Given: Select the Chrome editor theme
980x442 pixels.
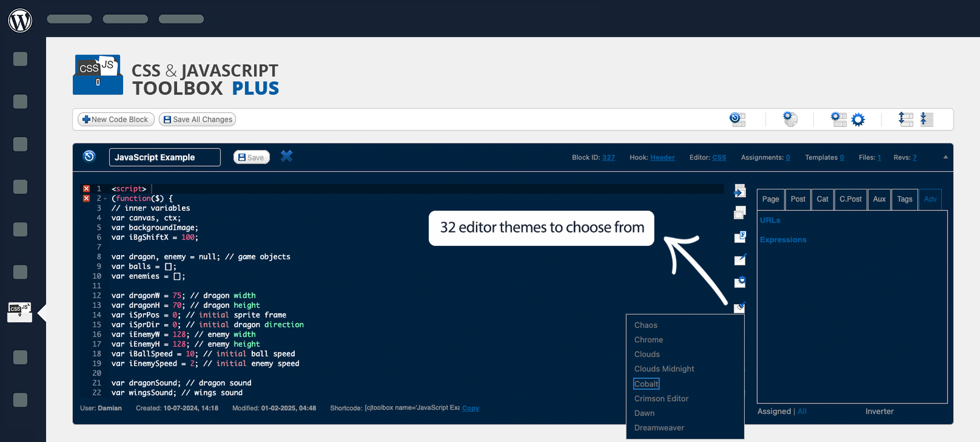Looking at the screenshot, I should tap(649, 340).
